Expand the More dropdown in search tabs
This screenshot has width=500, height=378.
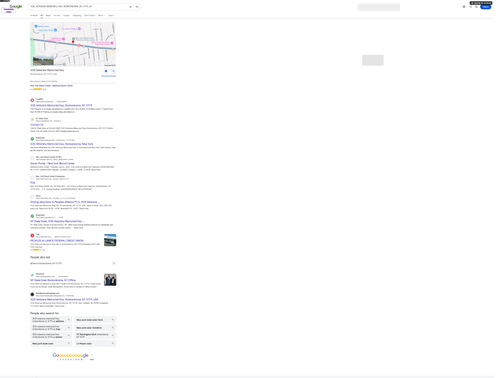[x=101, y=15]
